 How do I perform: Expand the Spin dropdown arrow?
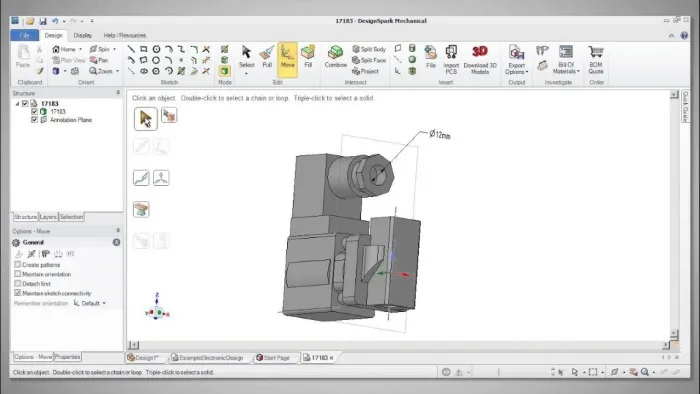tap(114, 49)
